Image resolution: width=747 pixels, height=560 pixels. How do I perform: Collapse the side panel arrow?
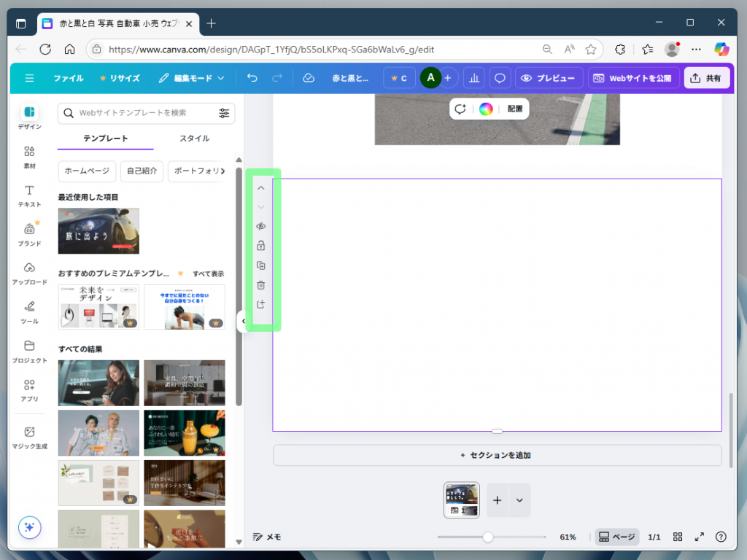click(x=243, y=321)
